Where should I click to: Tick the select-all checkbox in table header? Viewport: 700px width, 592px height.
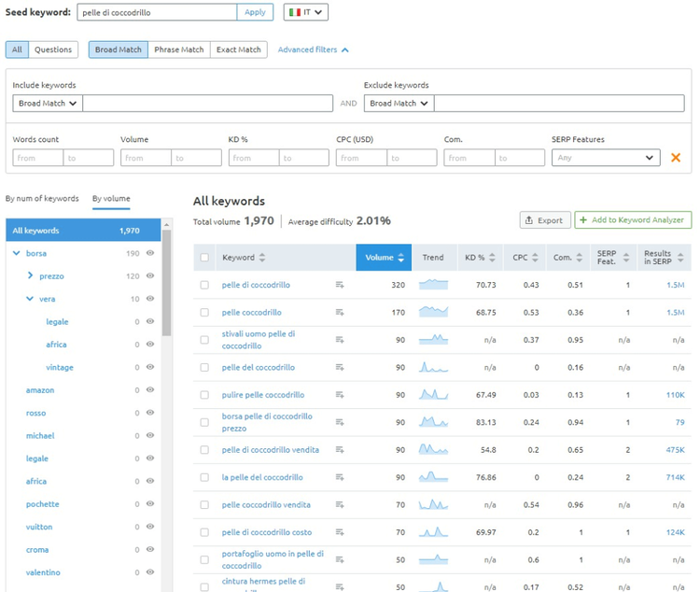point(204,258)
